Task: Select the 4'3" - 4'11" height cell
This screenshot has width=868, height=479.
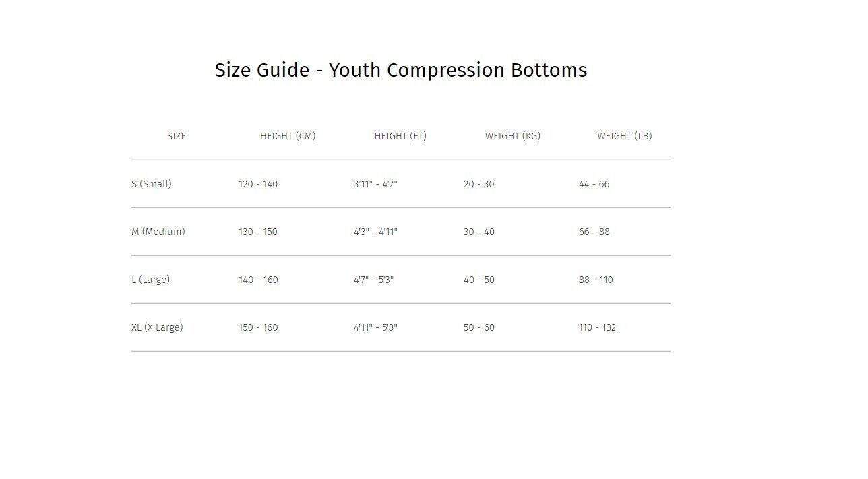Action: [376, 232]
